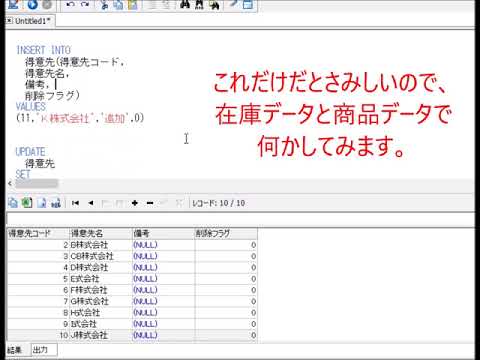
Task: Paste using the clipboard toolbar icon
Action: pyautogui.click(x=133, y=4)
